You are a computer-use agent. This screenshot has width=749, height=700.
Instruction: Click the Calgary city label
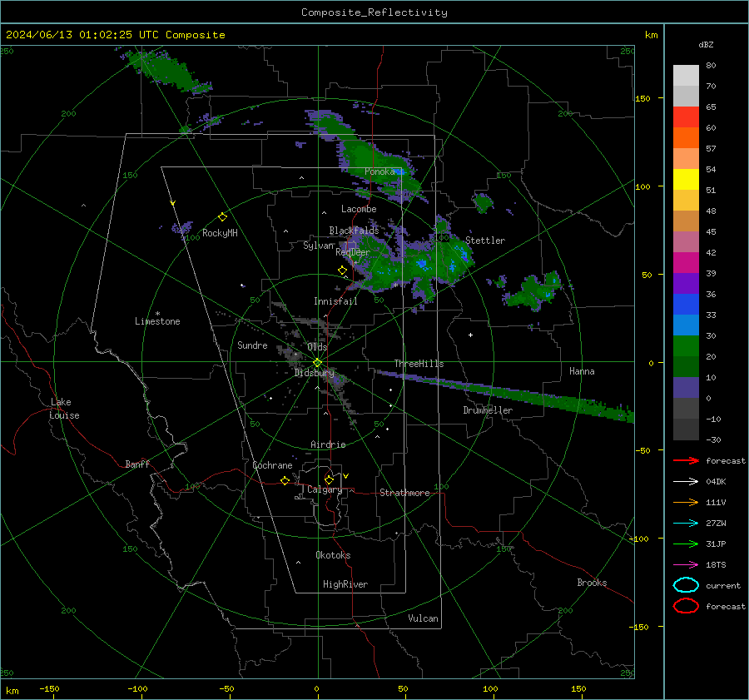tap(325, 489)
